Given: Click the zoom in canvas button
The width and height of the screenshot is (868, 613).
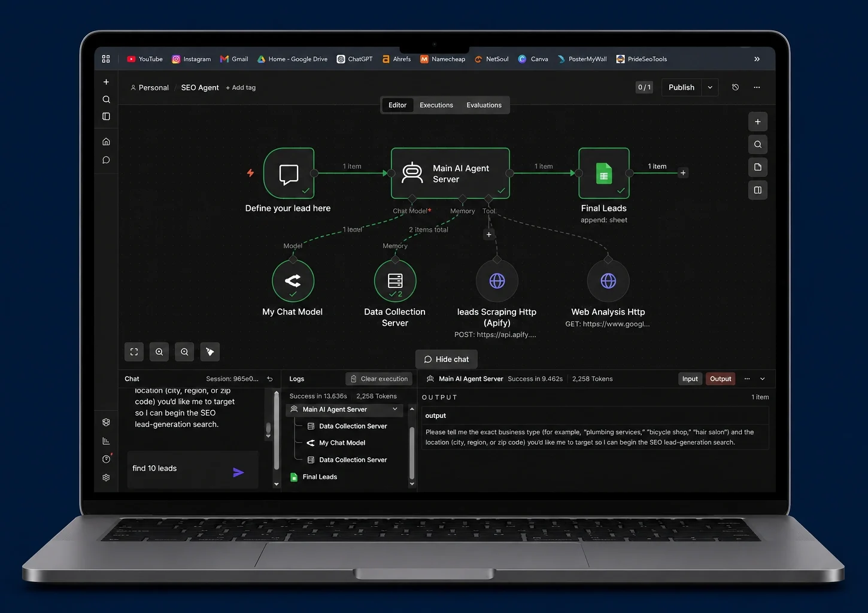Looking at the screenshot, I should [x=159, y=352].
